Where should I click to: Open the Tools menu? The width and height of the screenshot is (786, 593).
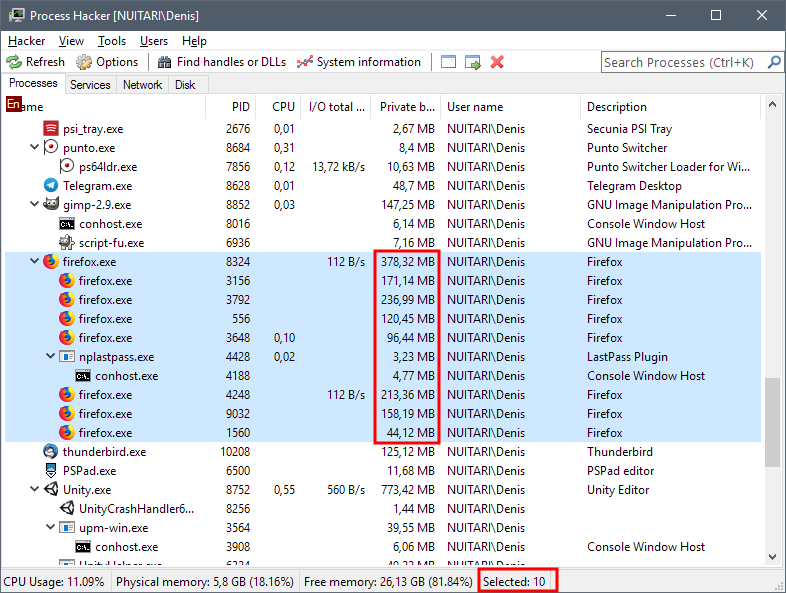pyautogui.click(x=112, y=41)
